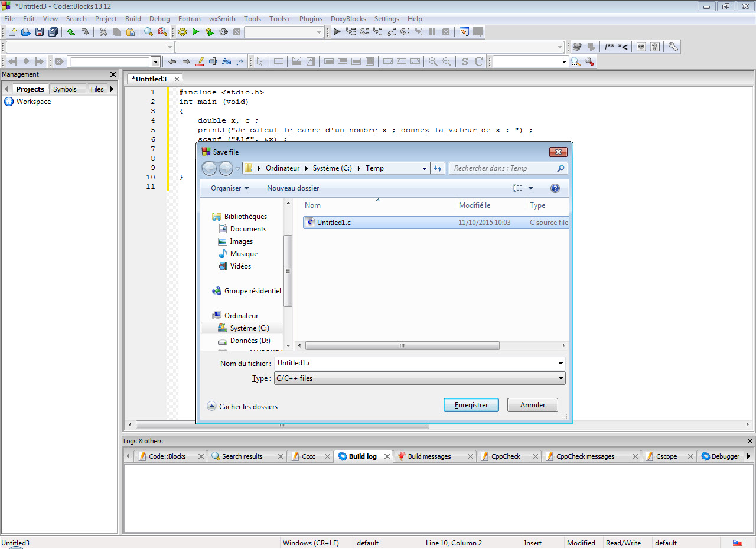756x549 pixels.
Task: Open DoxyBlocks preferences wrench icon
Action: click(673, 47)
